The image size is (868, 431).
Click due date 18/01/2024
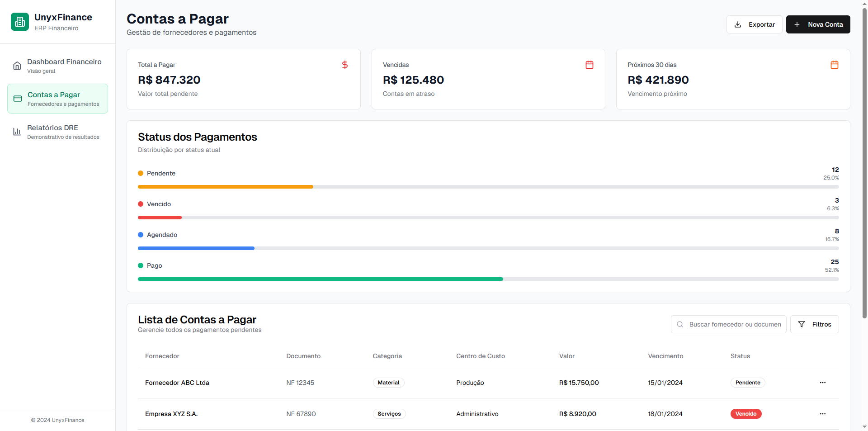click(x=665, y=414)
